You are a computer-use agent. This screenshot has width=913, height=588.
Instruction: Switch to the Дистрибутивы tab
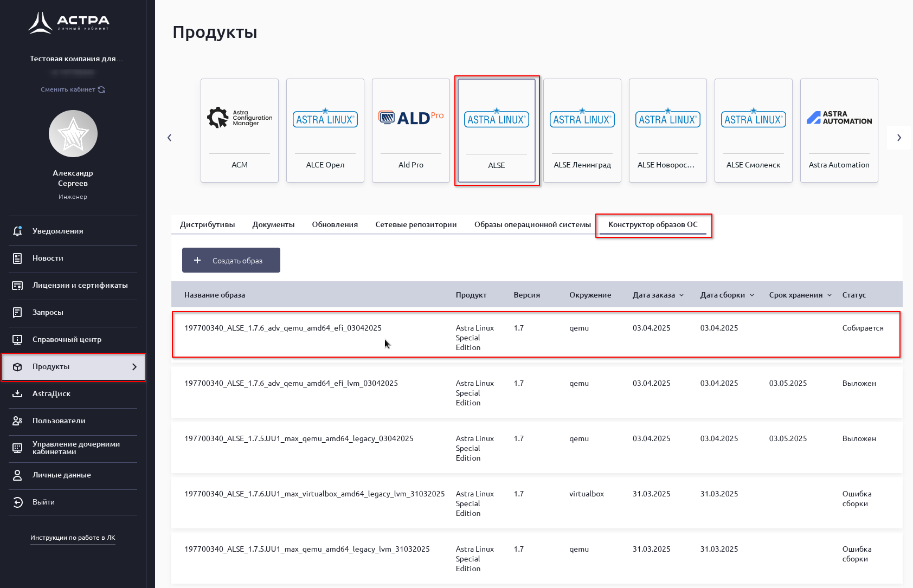pyautogui.click(x=207, y=224)
